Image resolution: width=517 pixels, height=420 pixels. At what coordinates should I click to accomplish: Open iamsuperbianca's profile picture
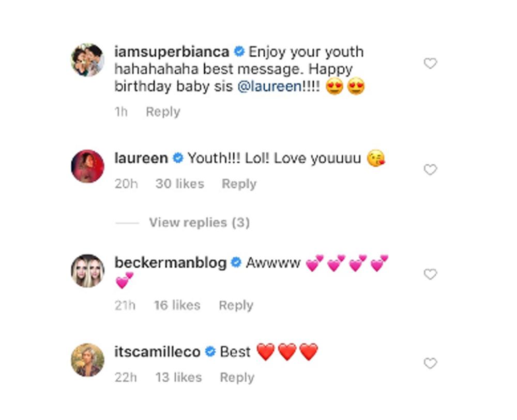[x=87, y=60]
